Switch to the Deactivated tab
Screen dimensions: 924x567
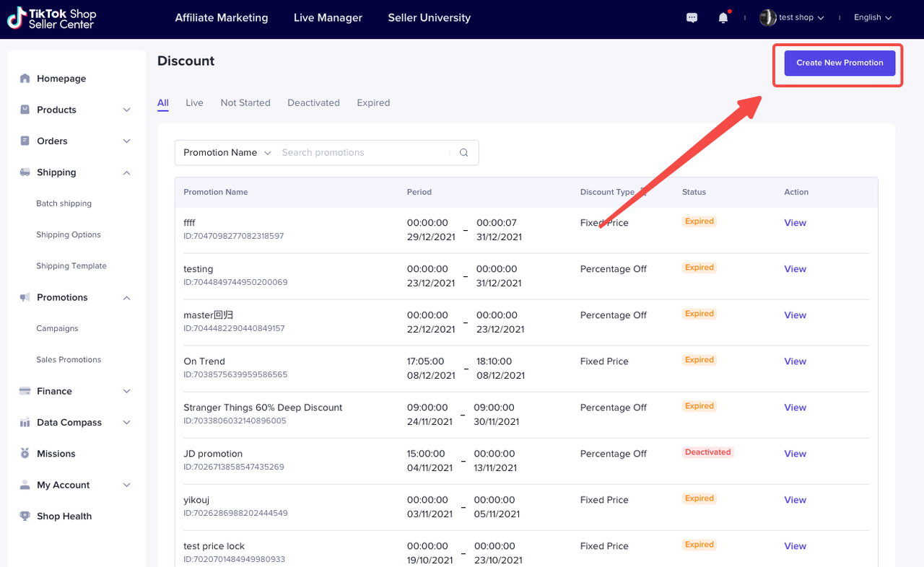coord(313,103)
